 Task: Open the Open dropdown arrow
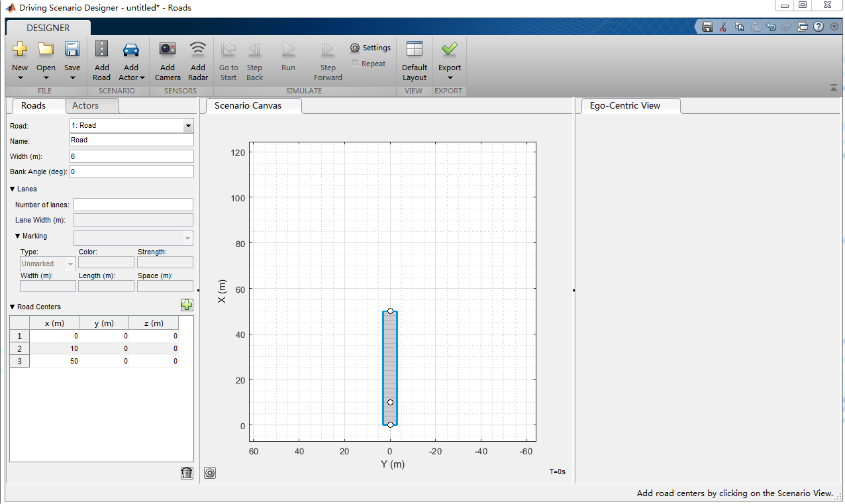point(46,78)
